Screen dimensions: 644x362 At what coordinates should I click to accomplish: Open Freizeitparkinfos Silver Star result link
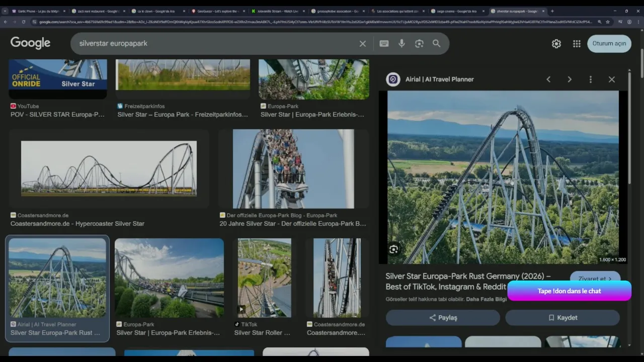pyautogui.click(x=183, y=115)
